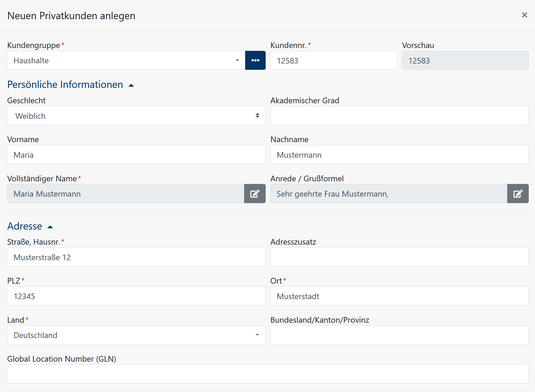Close the Neuen Privatkunden anlegen dialog
This screenshot has height=392, width=535.
(x=524, y=15)
